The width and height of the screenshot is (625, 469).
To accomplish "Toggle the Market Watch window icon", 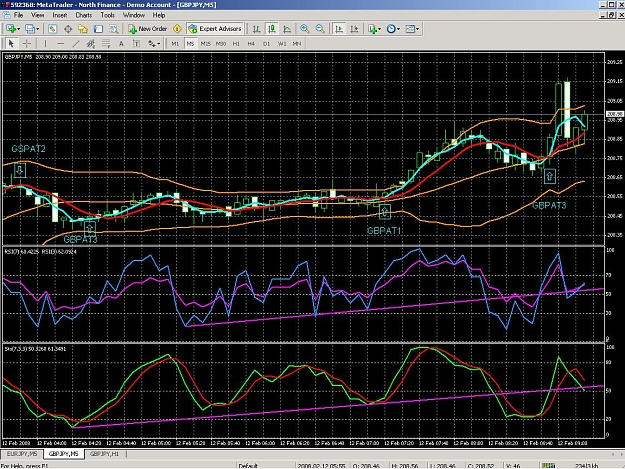I will [52, 29].
